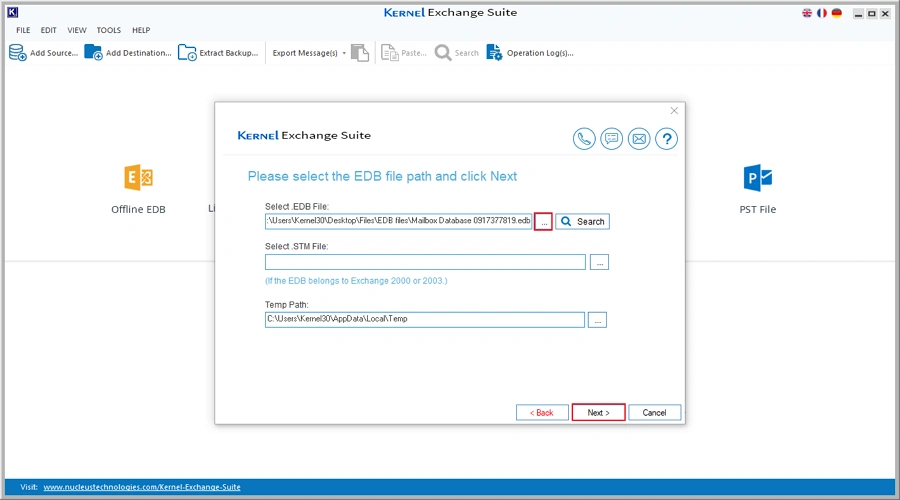
Task: Click the Next button
Action: click(x=598, y=413)
